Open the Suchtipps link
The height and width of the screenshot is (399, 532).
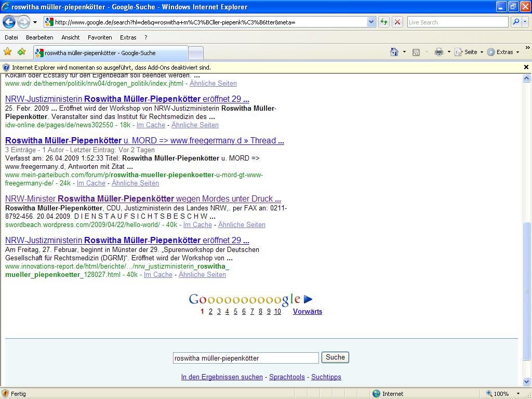tap(326, 377)
